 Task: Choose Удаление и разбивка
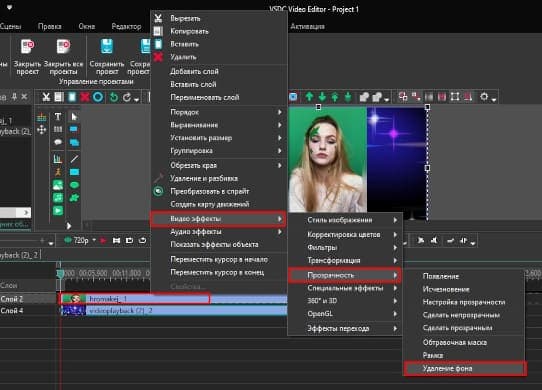coord(219,178)
